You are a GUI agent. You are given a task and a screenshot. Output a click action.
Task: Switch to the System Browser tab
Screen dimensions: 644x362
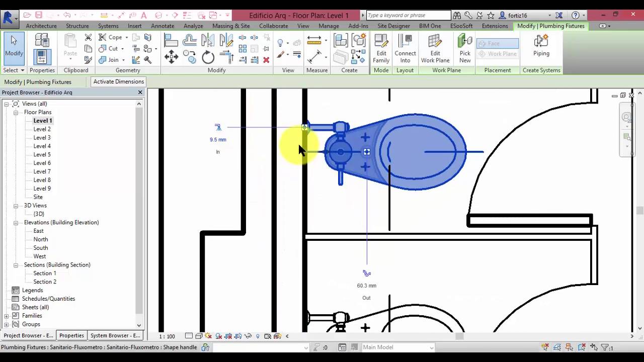click(x=115, y=335)
